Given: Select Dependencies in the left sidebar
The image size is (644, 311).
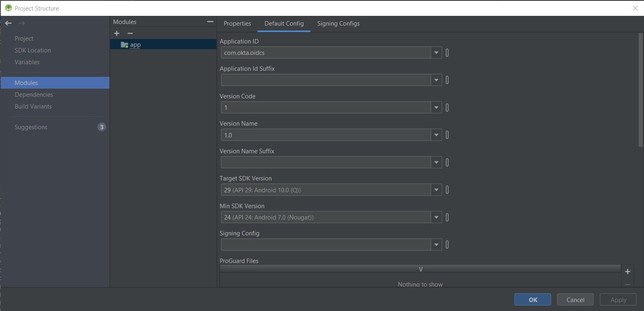Looking at the screenshot, I should (34, 95).
